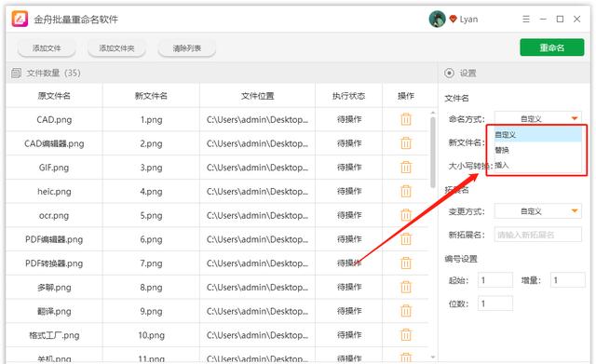Click the scrollbar down arrow in list

click(432, 357)
